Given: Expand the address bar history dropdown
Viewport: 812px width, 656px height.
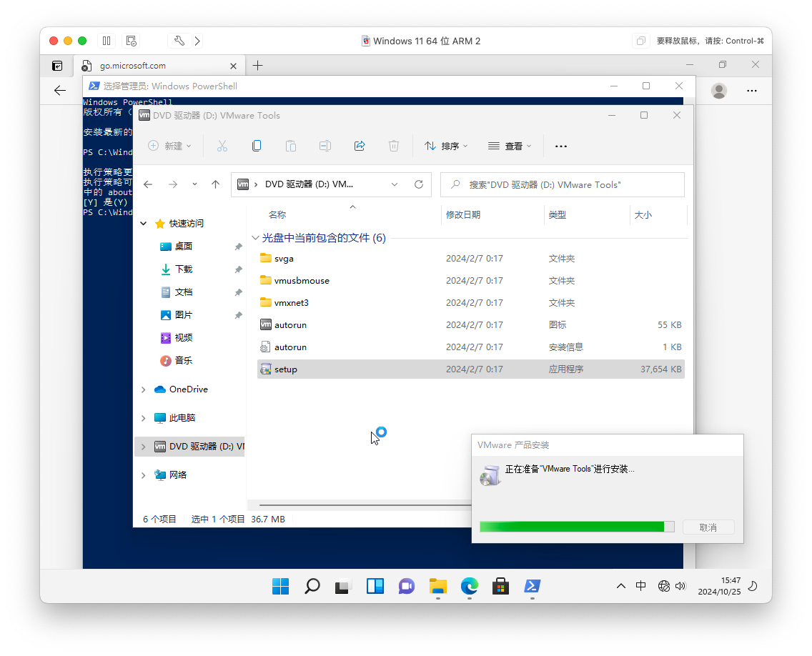Looking at the screenshot, I should click(x=395, y=184).
